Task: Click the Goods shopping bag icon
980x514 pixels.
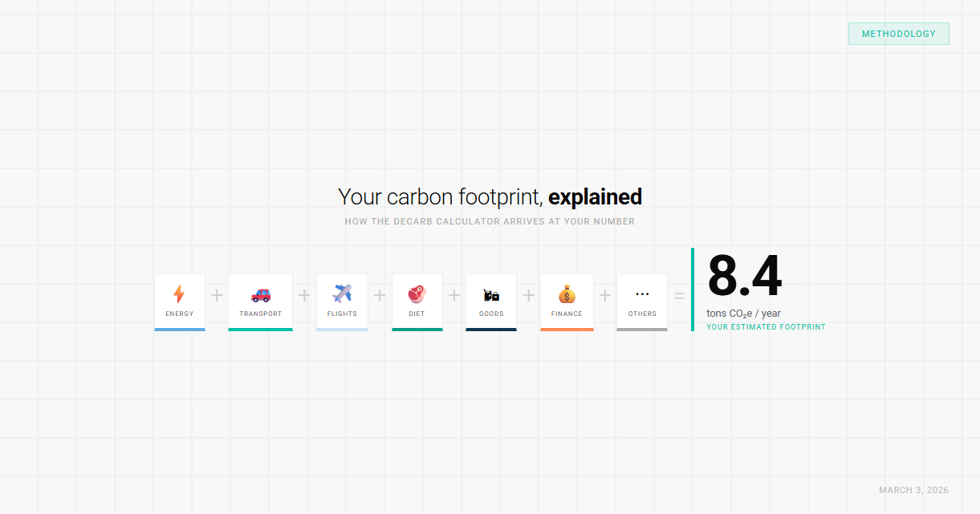Action: pyautogui.click(x=490, y=293)
